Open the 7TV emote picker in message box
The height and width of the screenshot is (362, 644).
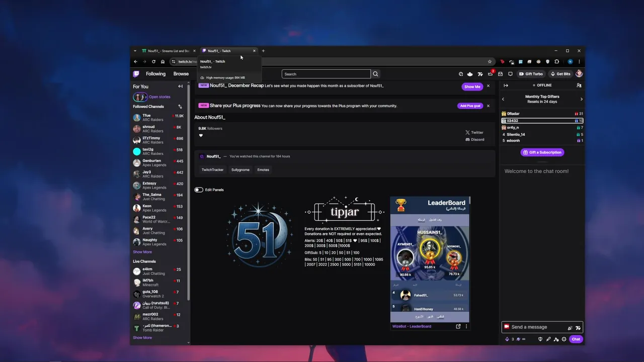578,328
